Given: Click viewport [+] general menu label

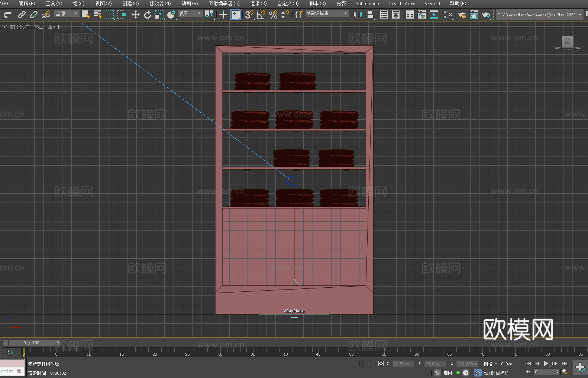Looking at the screenshot, I should coord(4,27).
